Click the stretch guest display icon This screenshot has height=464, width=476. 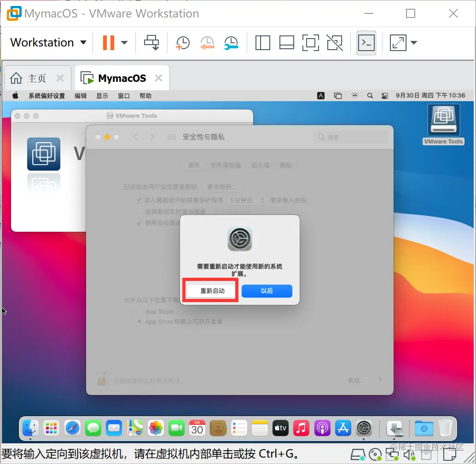click(x=398, y=43)
